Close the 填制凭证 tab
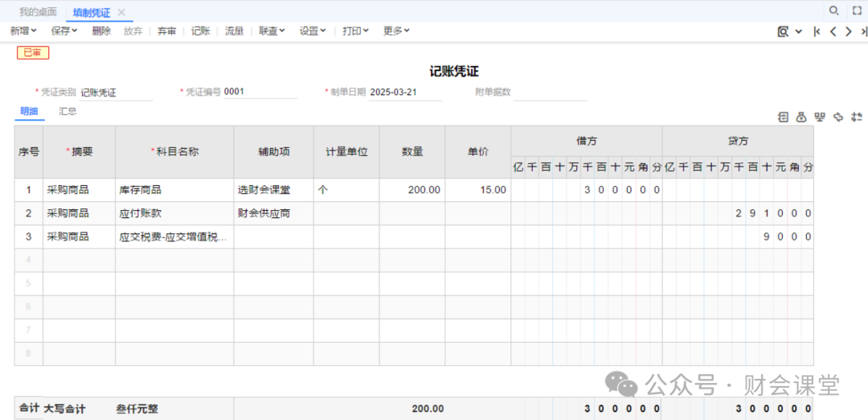868x420 pixels. coord(121,12)
